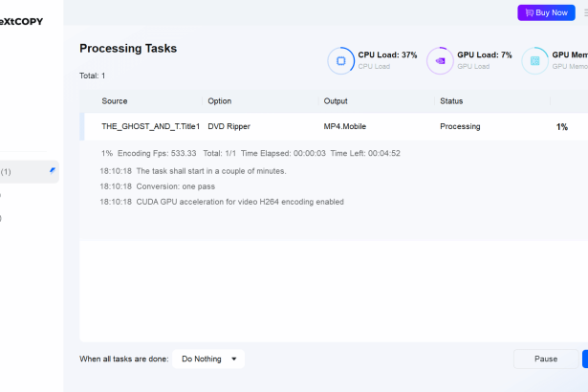This screenshot has width=588, height=392.
Task: Click the dropdown arrow next to Do Nothing
Action: click(x=234, y=359)
